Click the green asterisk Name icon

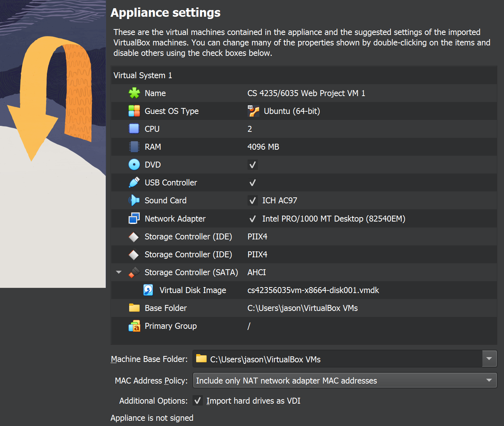tap(134, 93)
